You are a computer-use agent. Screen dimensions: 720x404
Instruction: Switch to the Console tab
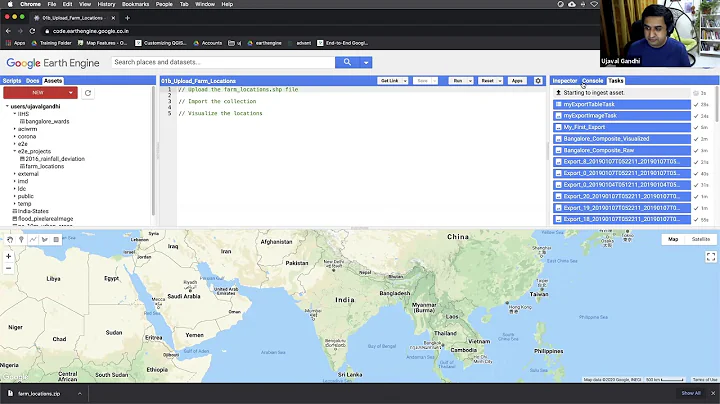tap(592, 81)
